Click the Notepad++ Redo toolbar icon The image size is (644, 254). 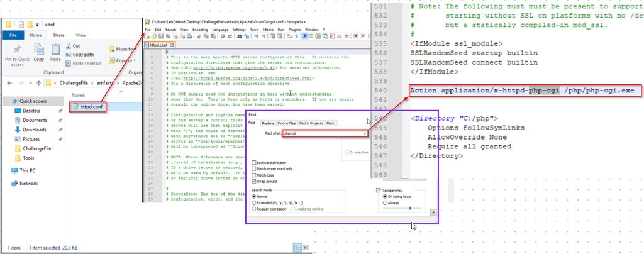[x=230, y=36]
